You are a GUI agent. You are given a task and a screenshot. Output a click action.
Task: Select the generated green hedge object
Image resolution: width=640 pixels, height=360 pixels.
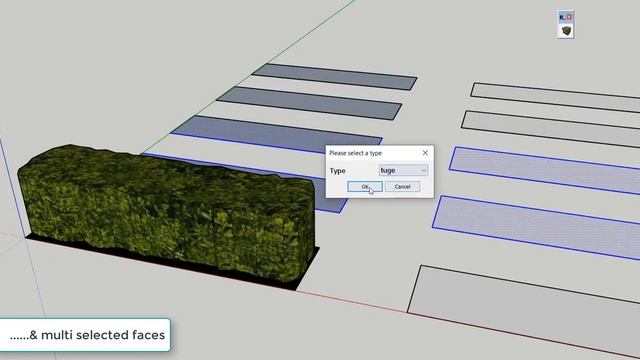click(x=167, y=212)
